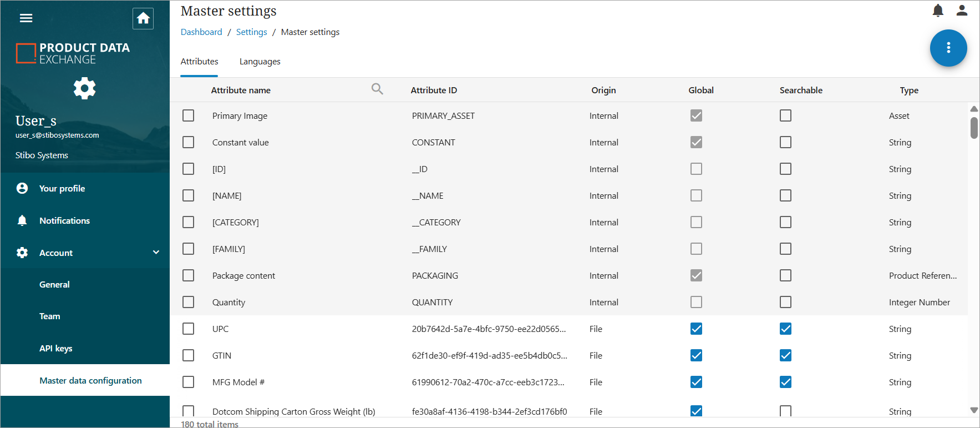The width and height of the screenshot is (980, 428).
Task: Click the large settings gear in sidebar
Action: tap(85, 88)
